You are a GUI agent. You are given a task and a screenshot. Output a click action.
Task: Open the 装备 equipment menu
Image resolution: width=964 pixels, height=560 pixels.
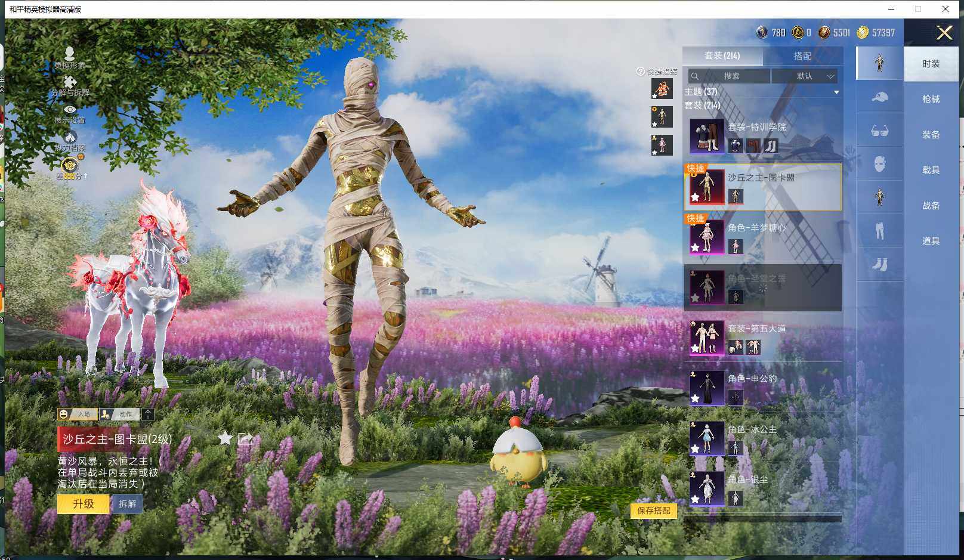931,135
